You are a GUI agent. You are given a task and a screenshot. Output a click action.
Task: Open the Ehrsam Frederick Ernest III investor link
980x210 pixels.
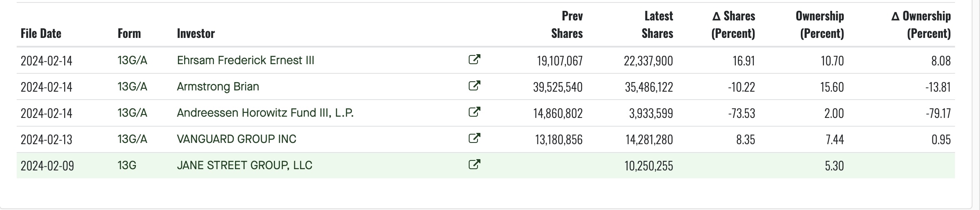coord(245,60)
